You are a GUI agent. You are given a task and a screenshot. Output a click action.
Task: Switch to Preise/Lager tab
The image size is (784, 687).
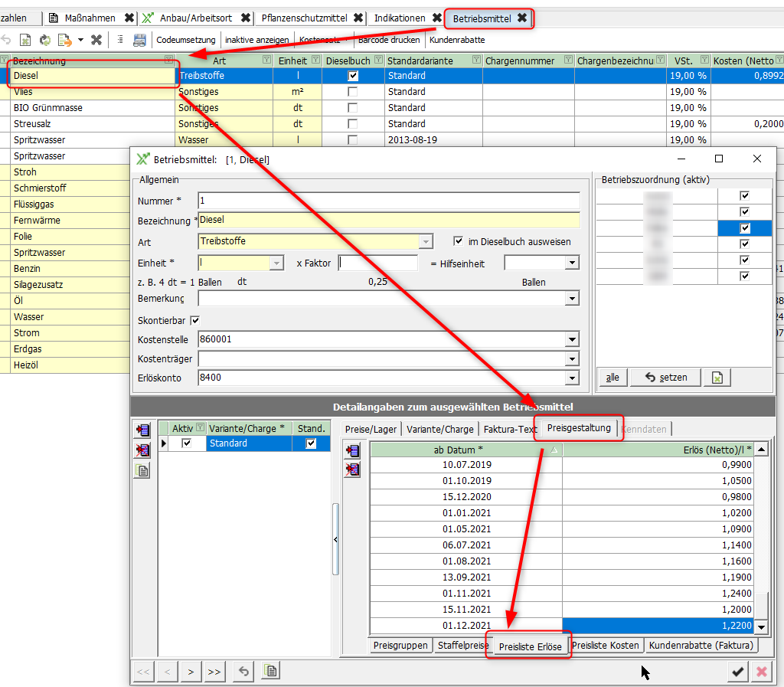point(371,429)
